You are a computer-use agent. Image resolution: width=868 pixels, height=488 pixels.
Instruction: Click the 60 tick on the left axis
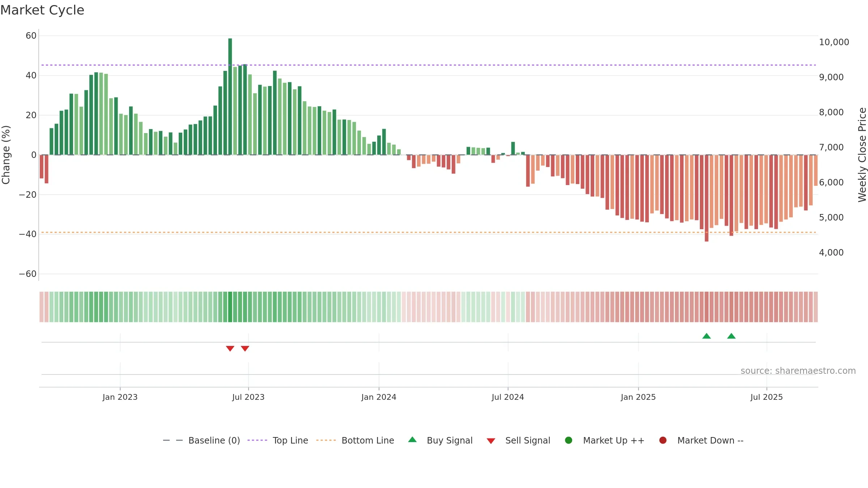[31, 36]
